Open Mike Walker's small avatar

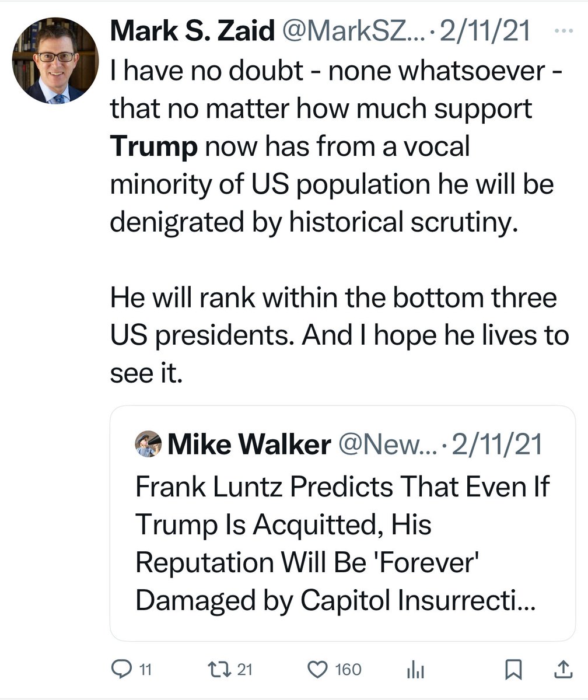(x=148, y=444)
